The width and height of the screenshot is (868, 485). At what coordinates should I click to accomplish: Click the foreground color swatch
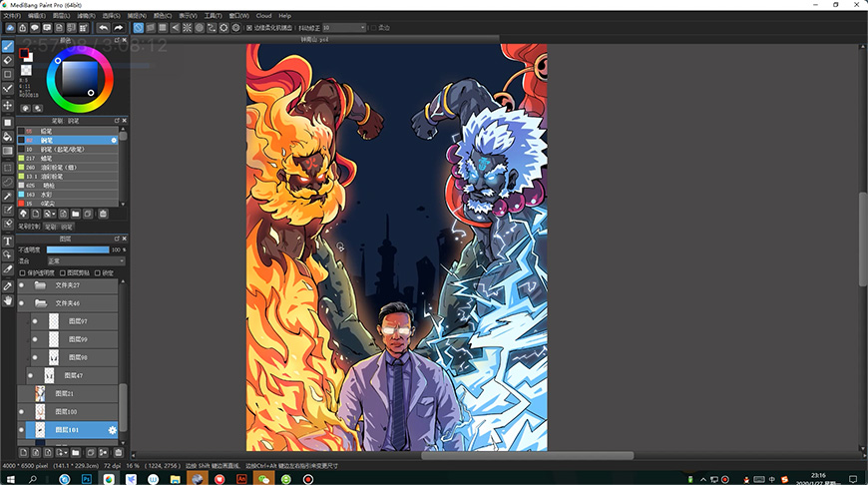[23, 53]
